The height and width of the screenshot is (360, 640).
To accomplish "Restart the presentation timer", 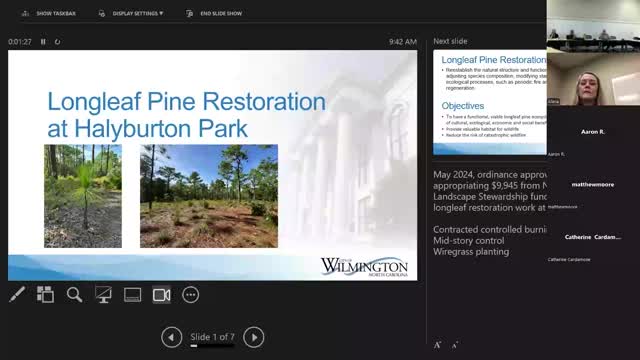I will coord(57,42).
